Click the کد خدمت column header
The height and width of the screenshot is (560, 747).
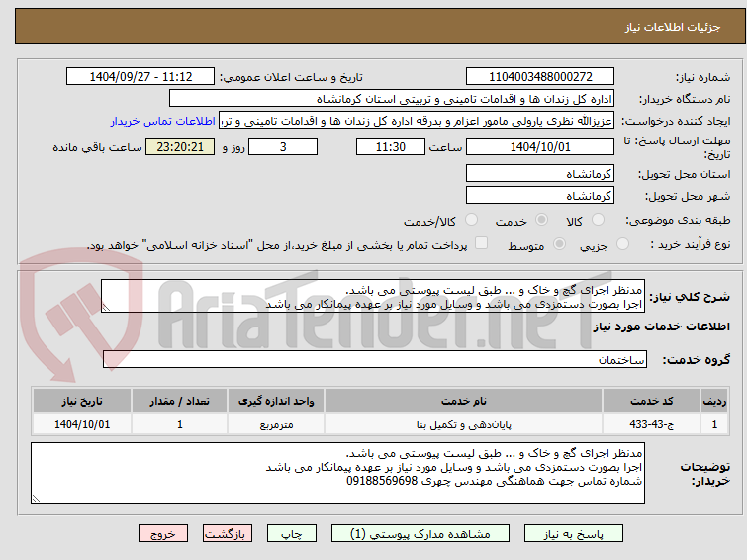[651, 401]
